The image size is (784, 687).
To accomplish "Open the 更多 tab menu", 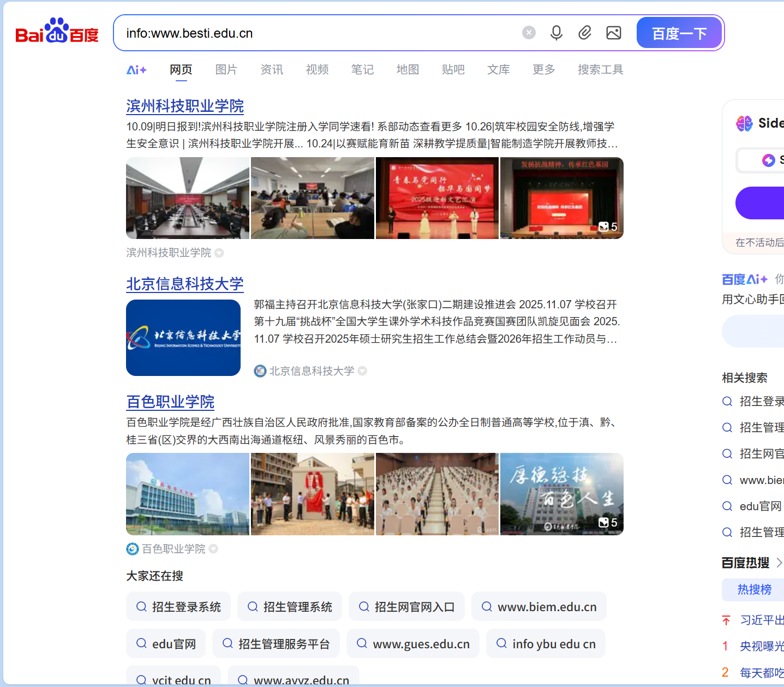I will (x=543, y=70).
